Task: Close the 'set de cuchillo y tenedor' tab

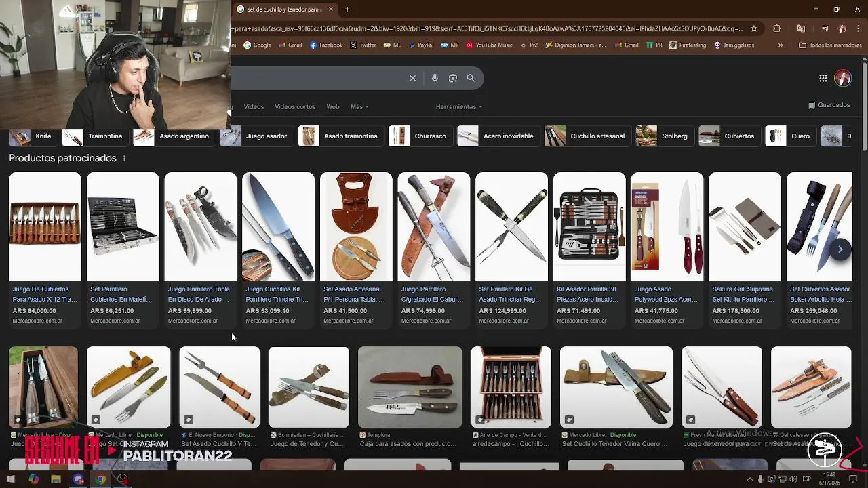Action: tap(331, 9)
